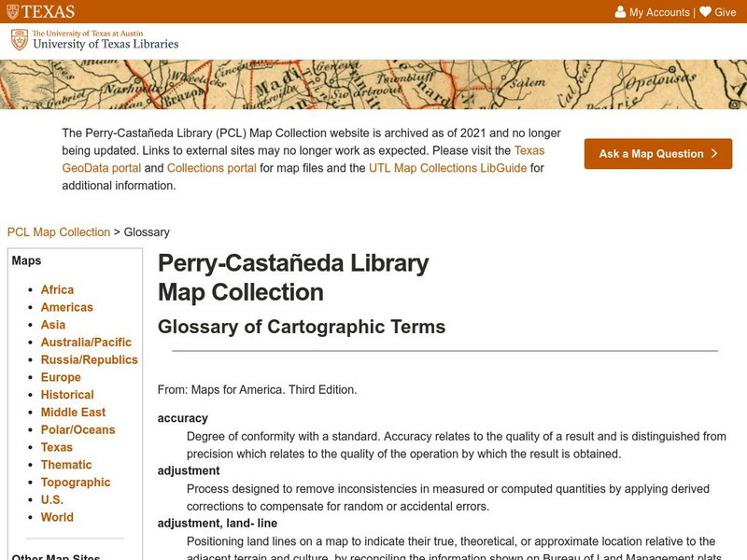Screen dimensions: 747x560
Task: Click the historical map banner image
Action: [x=373, y=84]
